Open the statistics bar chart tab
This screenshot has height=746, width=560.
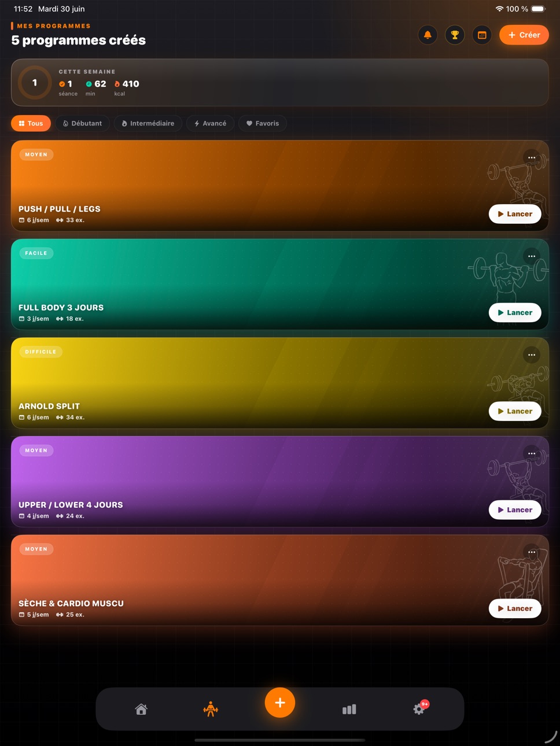[x=349, y=709]
